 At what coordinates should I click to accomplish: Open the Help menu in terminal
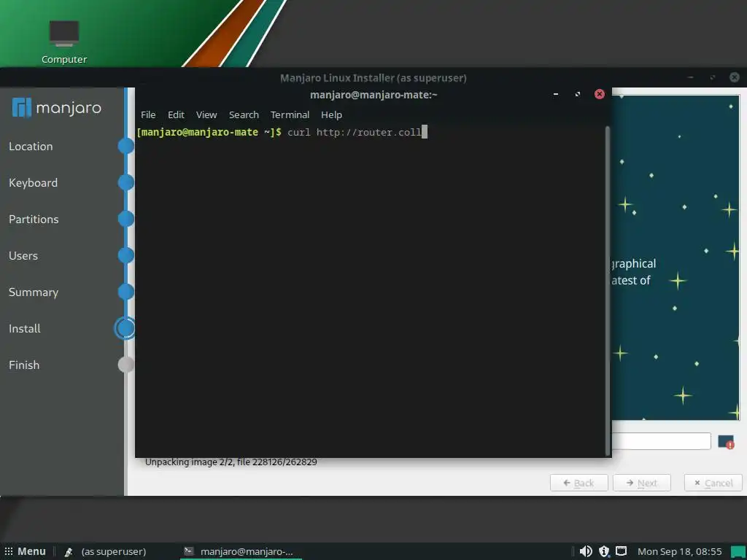tap(331, 114)
